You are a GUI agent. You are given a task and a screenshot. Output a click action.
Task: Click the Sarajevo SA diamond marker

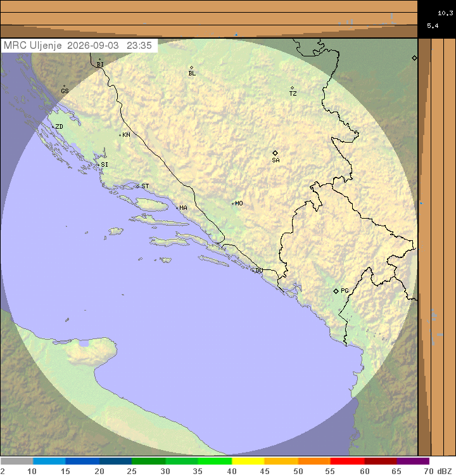coord(275,153)
